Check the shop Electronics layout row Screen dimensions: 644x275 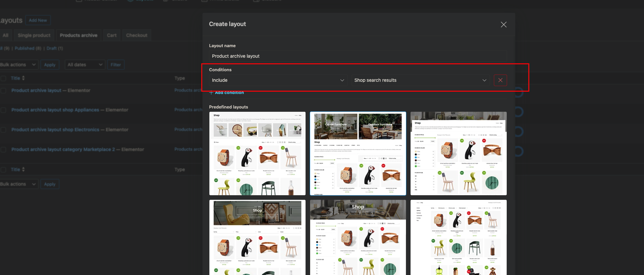point(3,130)
